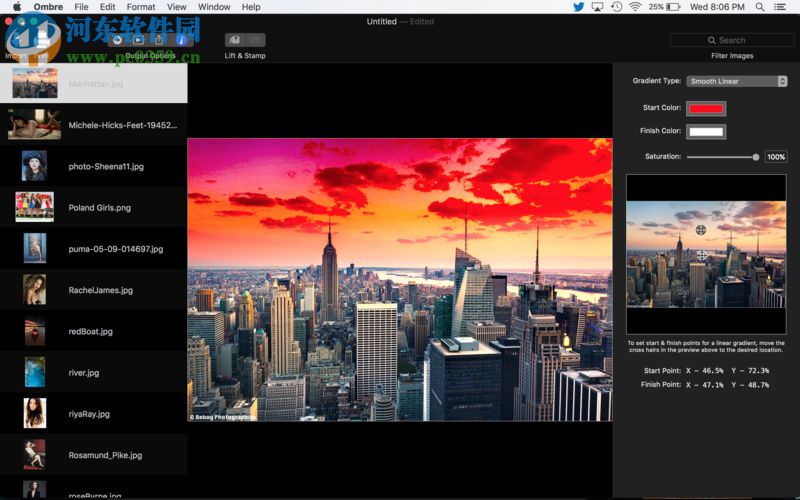Screen dimensions: 800x500
Task: Click the Saturation 100% value field
Action: 776,157
